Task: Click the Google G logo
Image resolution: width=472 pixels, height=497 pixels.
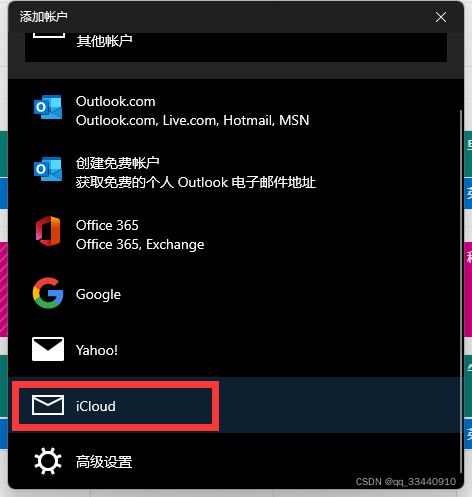Action: [x=48, y=293]
